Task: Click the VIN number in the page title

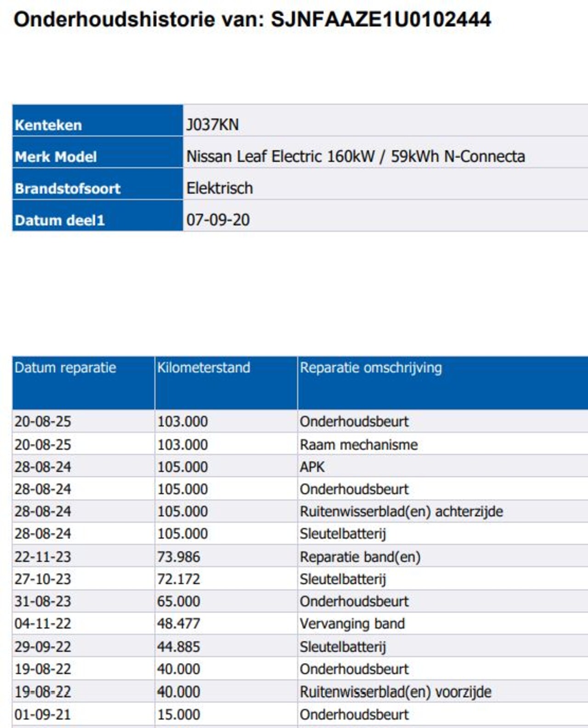Action: pyautogui.click(x=380, y=20)
